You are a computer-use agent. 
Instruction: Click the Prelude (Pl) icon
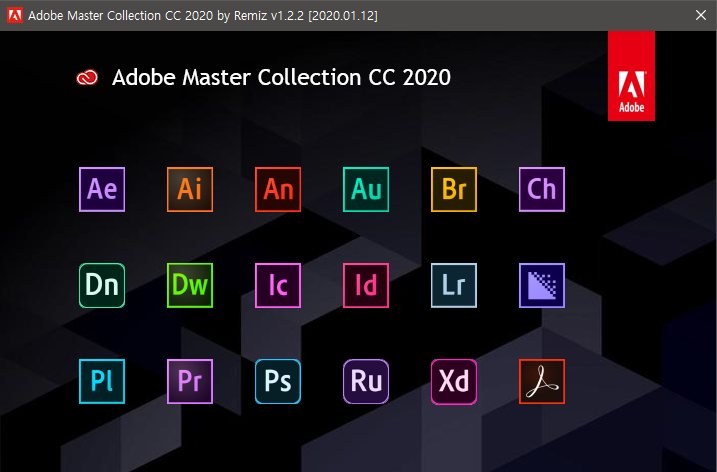click(x=102, y=381)
